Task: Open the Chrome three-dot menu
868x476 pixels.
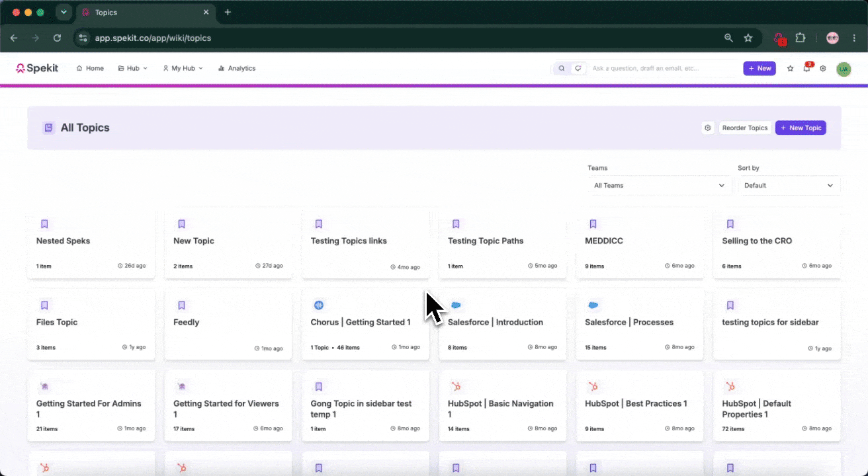Action: pyautogui.click(x=853, y=38)
